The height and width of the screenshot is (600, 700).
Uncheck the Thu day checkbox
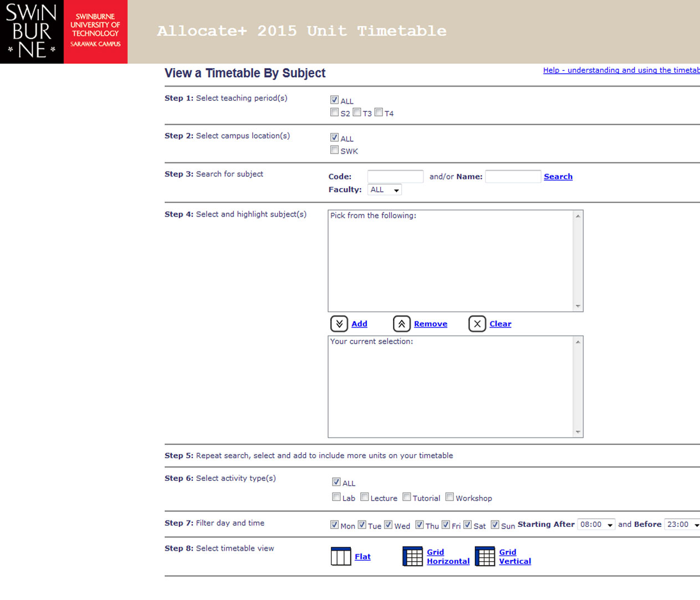[420, 525]
